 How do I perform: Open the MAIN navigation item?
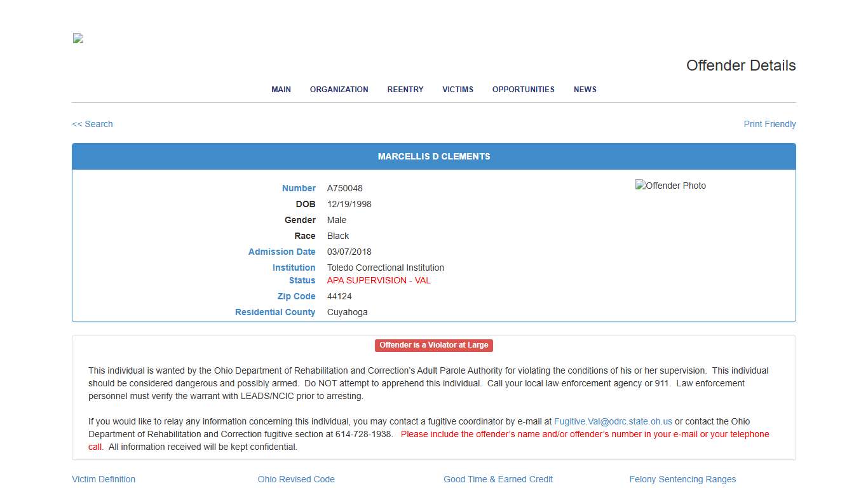pos(281,90)
